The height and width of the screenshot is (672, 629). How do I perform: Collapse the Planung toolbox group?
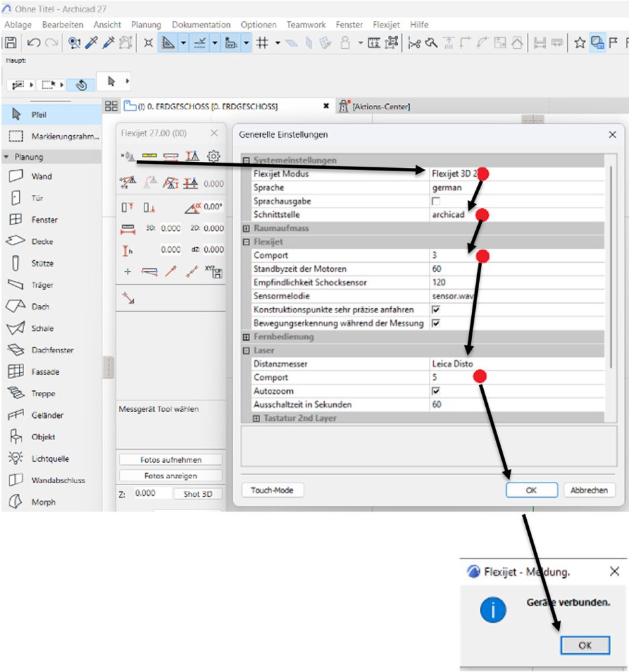7,157
